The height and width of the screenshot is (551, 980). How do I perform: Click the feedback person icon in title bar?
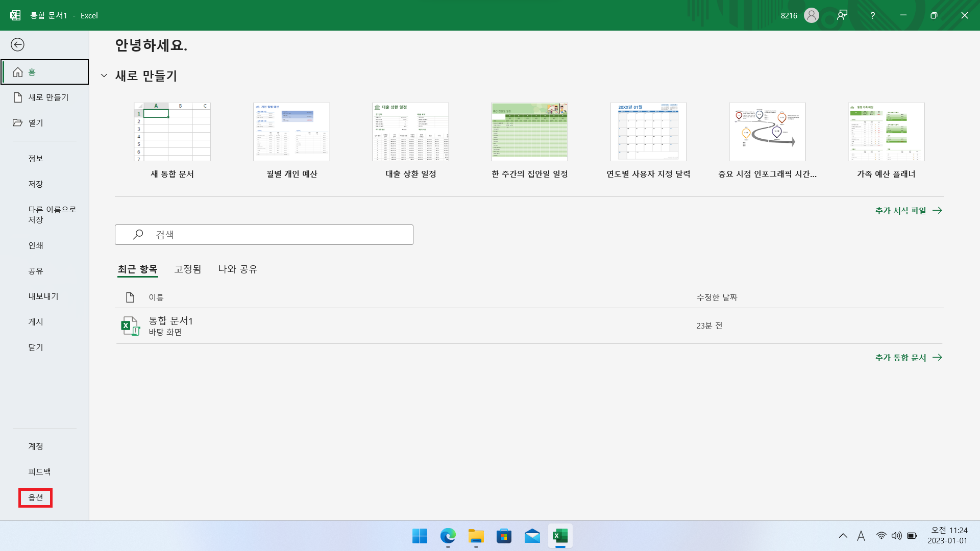click(x=842, y=15)
